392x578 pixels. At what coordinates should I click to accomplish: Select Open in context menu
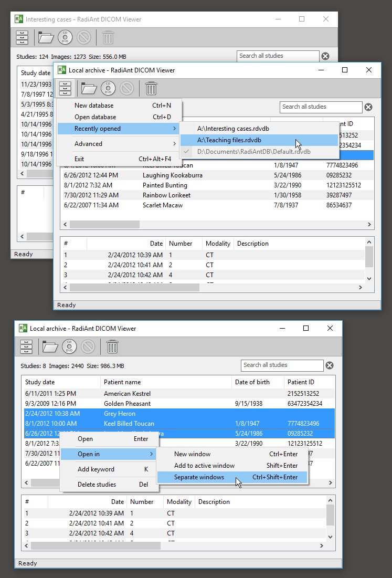click(x=110, y=439)
